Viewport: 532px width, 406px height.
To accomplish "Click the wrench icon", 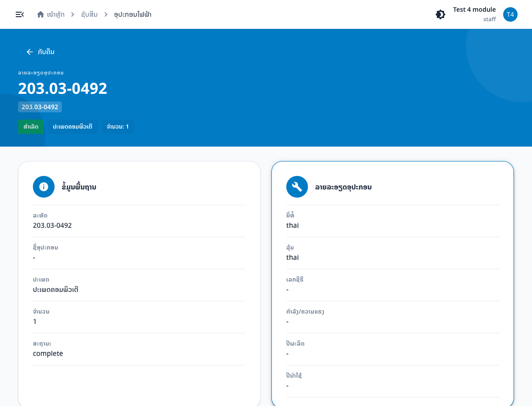I will [x=297, y=187].
